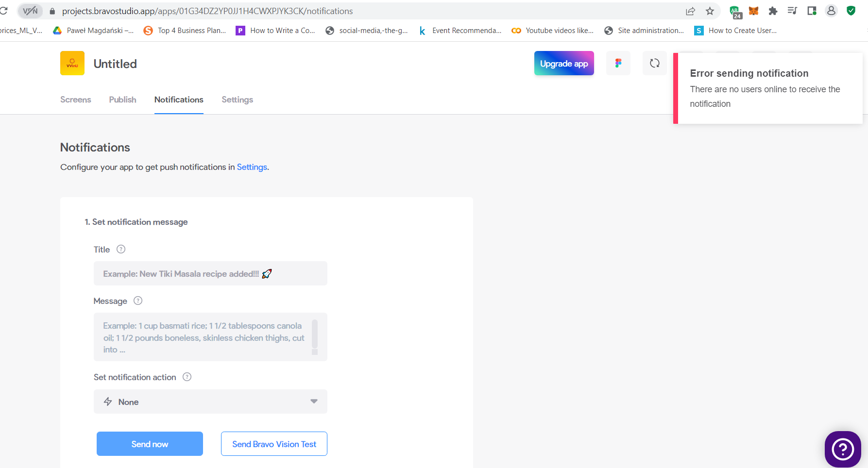Click the browser address bar URL

[207, 11]
